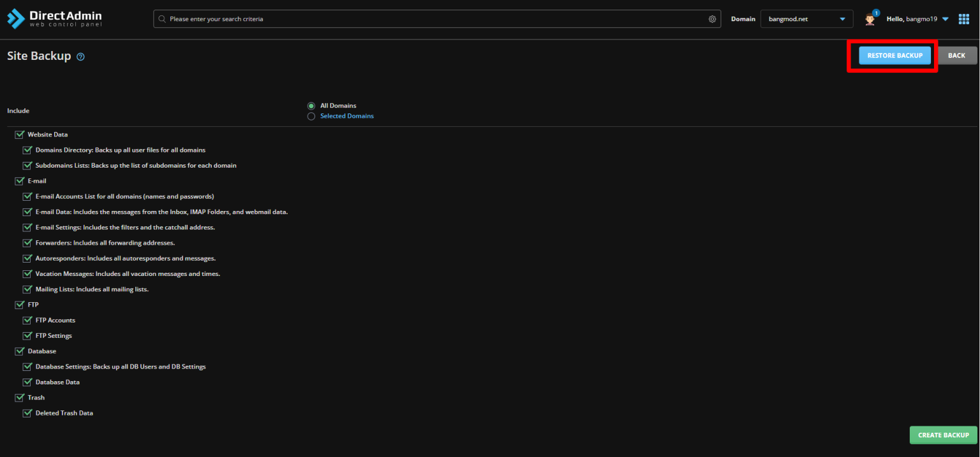This screenshot has height=457, width=980.
Task: Click the user avatar with notification badge
Action: (x=870, y=18)
